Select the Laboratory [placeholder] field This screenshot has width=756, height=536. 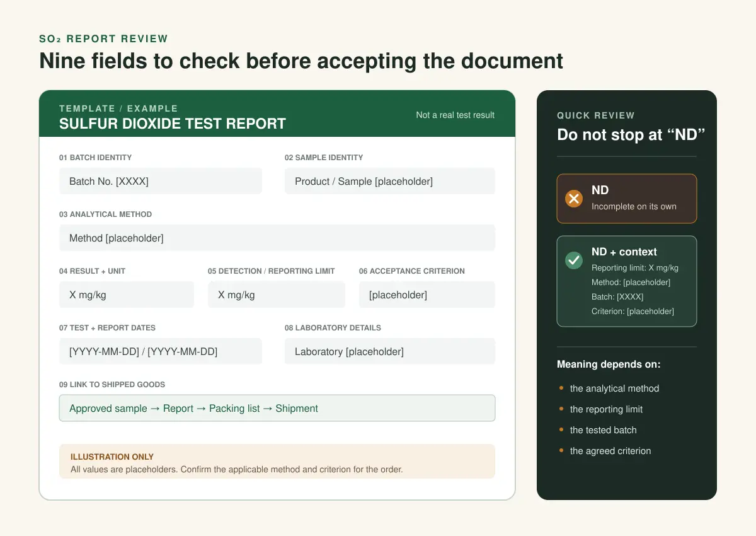[x=390, y=351]
